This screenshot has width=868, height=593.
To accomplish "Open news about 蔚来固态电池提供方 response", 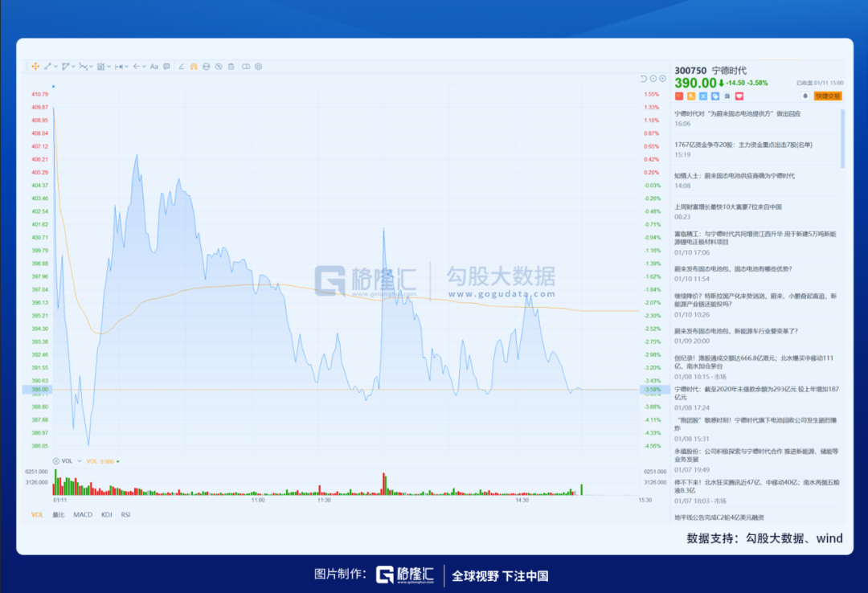I will tap(737, 113).
